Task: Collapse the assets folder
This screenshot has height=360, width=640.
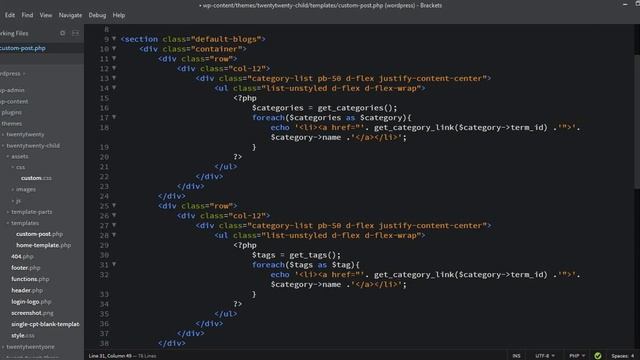Action: pos(20,156)
